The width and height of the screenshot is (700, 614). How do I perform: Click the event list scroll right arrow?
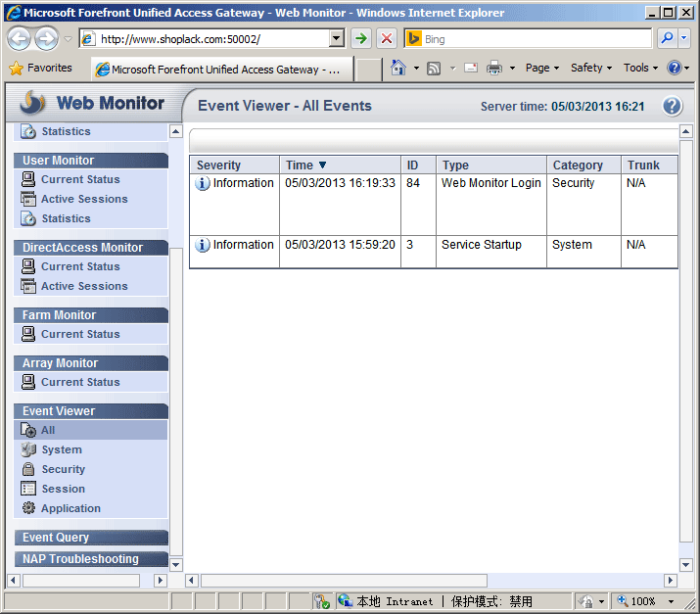pos(670,581)
